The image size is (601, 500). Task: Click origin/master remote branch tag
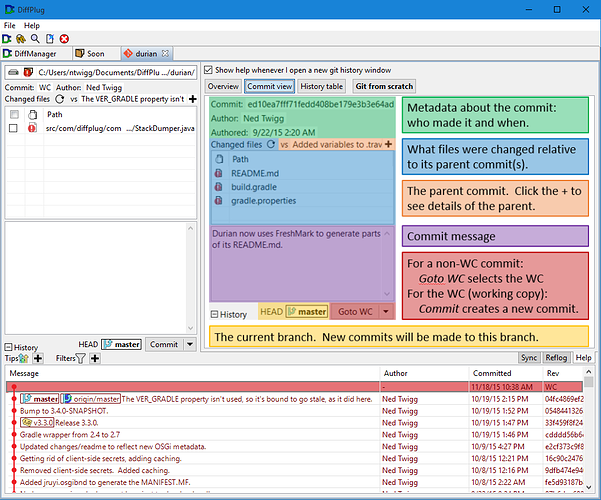pyautogui.click(x=91, y=399)
